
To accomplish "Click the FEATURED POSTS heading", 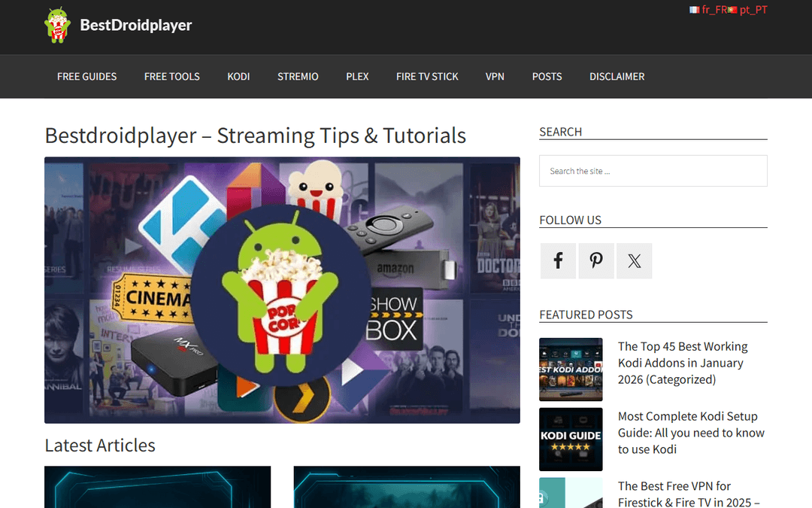I will pos(586,315).
